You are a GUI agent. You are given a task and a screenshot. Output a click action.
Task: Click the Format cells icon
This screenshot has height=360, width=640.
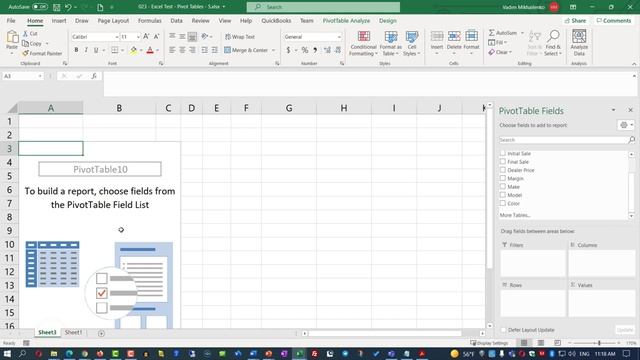click(x=471, y=36)
